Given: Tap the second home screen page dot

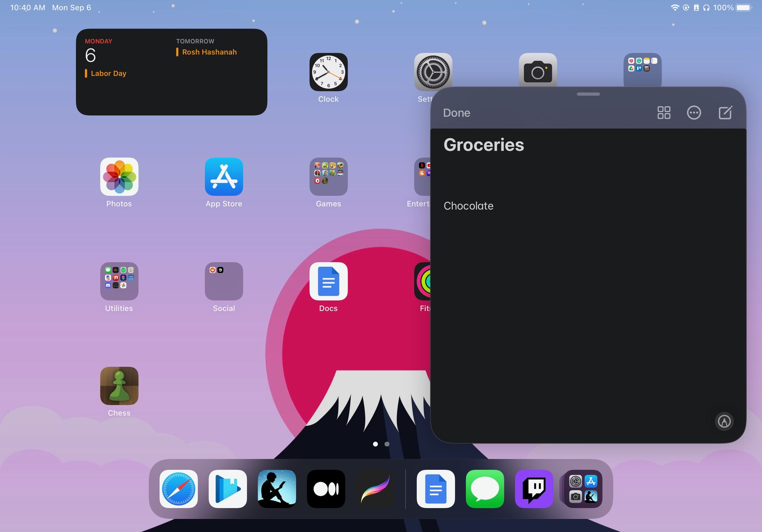Looking at the screenshot, I should pos(387,444).
